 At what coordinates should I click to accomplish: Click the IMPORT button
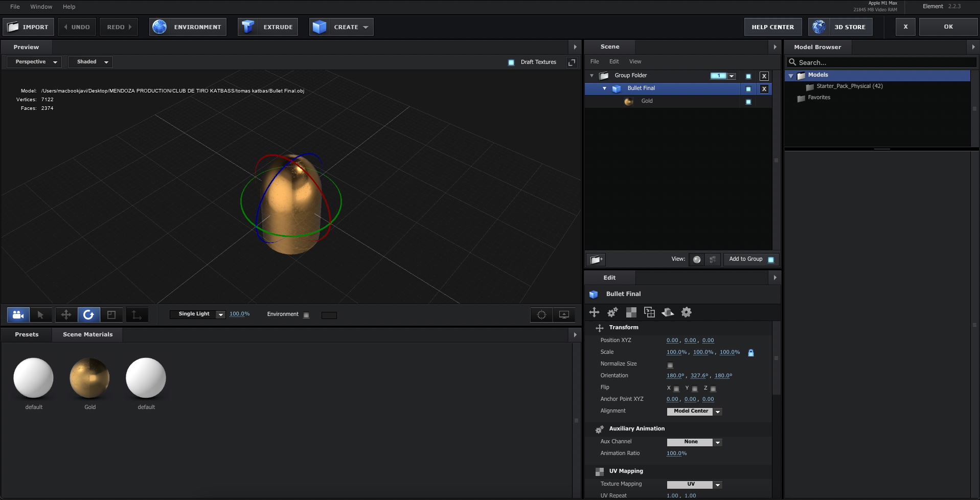pyautogui.click(x=29, y=27)
